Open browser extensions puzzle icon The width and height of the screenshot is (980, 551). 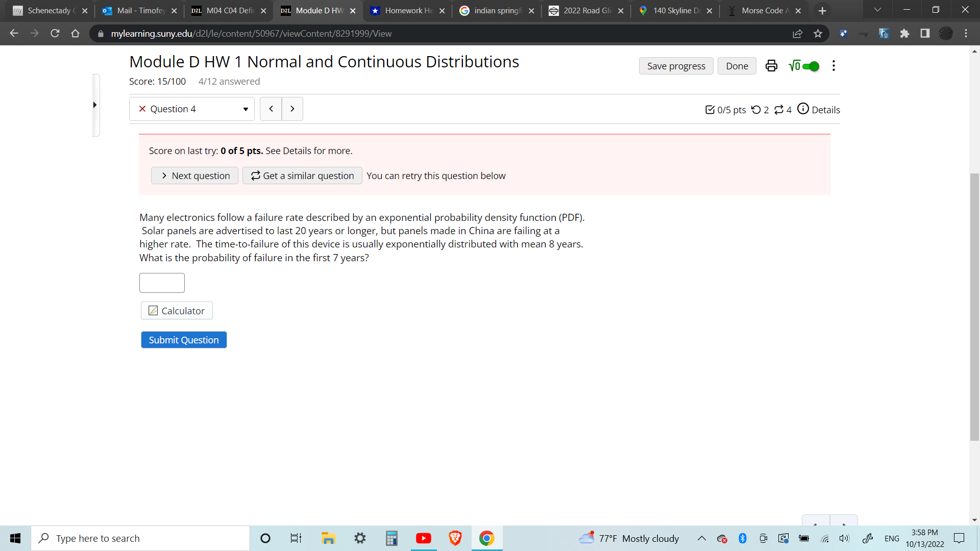click(904, 34)
